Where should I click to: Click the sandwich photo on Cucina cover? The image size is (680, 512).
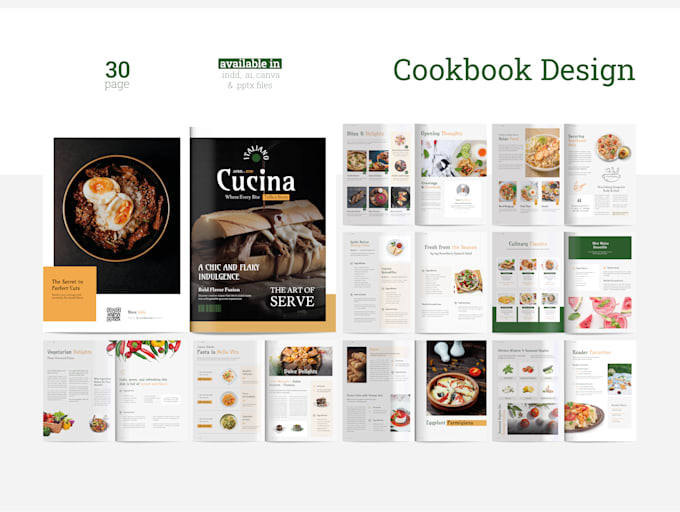[258, 243]
